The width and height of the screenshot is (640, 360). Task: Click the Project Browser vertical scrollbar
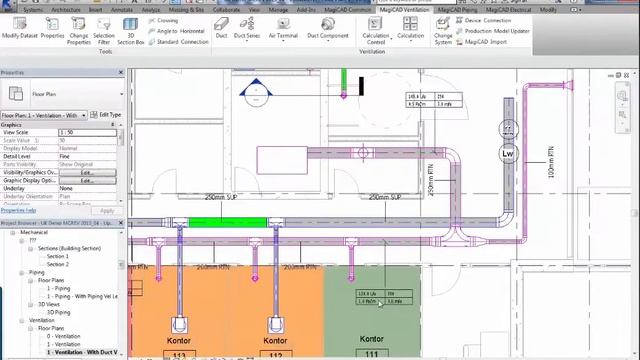121,292
